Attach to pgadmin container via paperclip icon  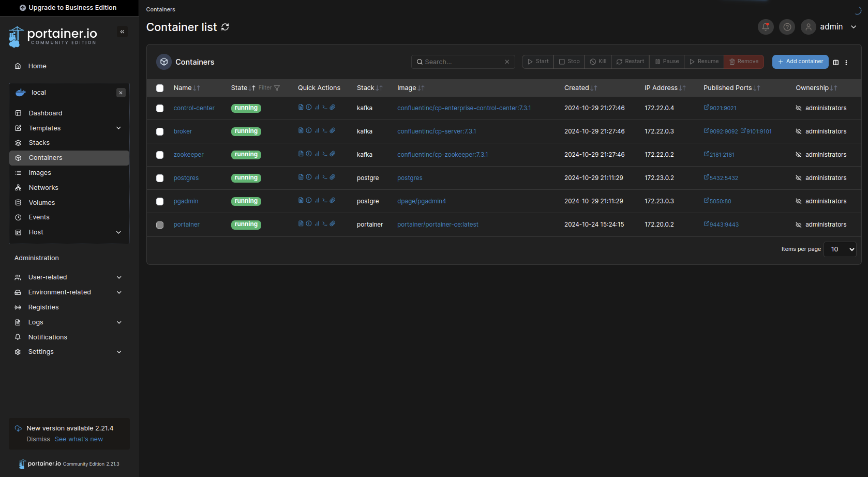tap(333, 201)
